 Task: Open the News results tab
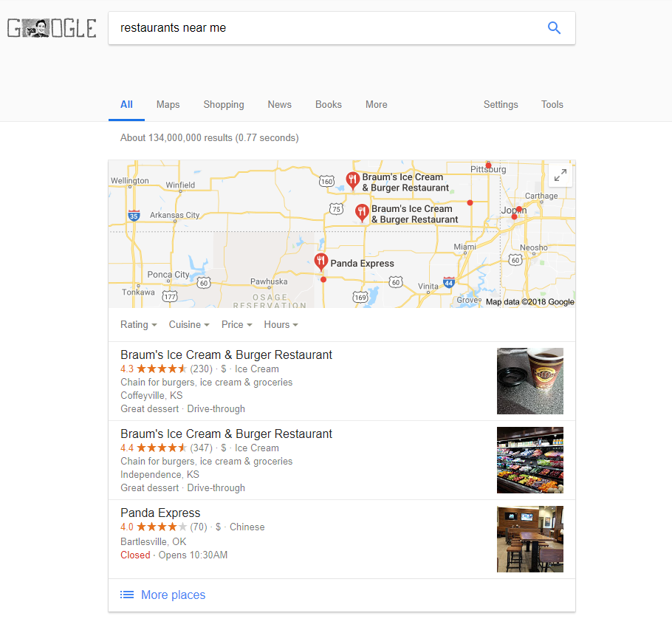pos(279,105)
